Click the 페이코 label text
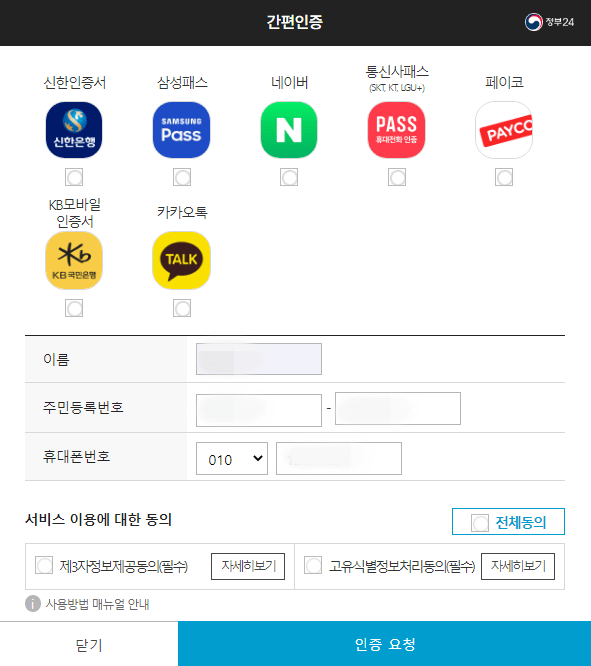Image resolution: width=591 pixels, height=666 pixels. pos(504,82)
